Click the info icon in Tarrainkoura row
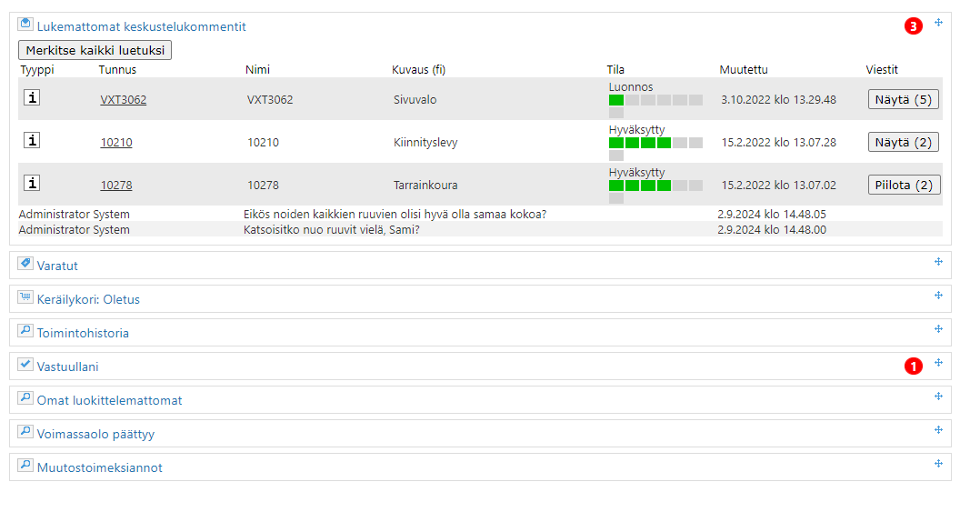980x512 pixels. (32, 184)
